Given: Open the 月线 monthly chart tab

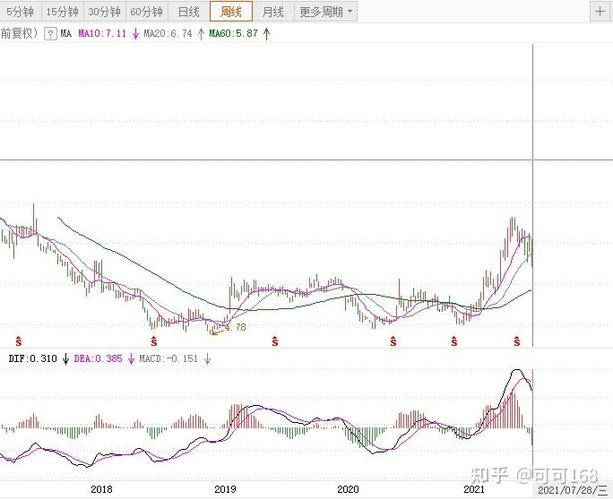Looking at the screenshot, I should [273, 12].
